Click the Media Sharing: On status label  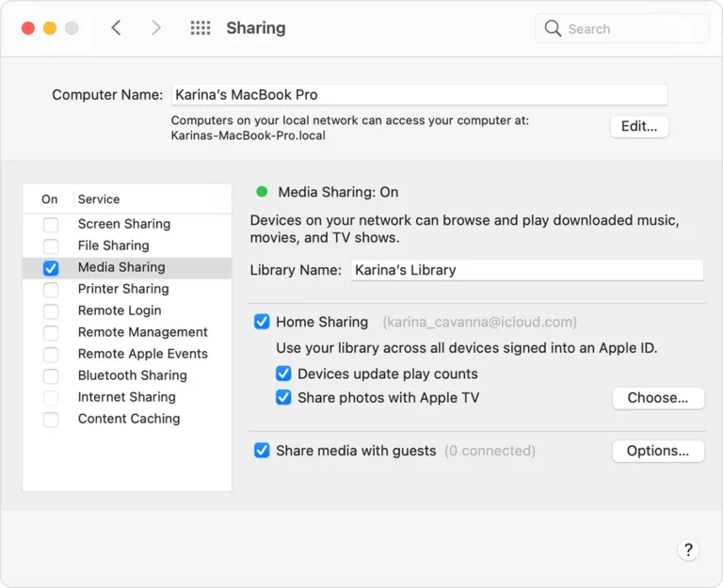click(338, 192)
